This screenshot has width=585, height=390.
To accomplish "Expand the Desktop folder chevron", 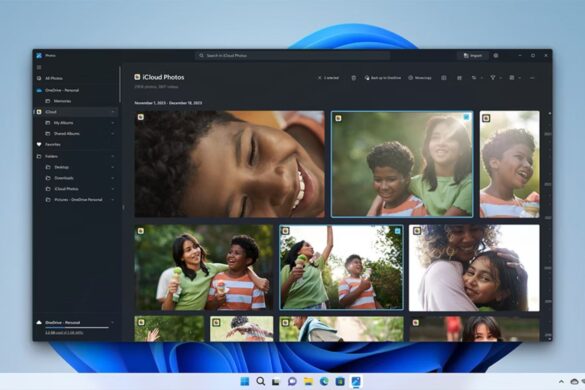I will click(113, 167).
